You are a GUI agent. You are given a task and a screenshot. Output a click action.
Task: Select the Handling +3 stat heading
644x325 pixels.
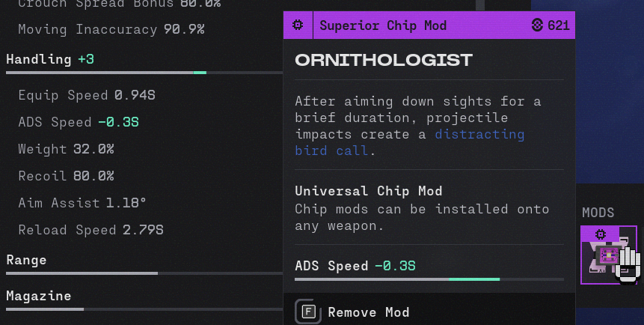click(x=50, y=59)
